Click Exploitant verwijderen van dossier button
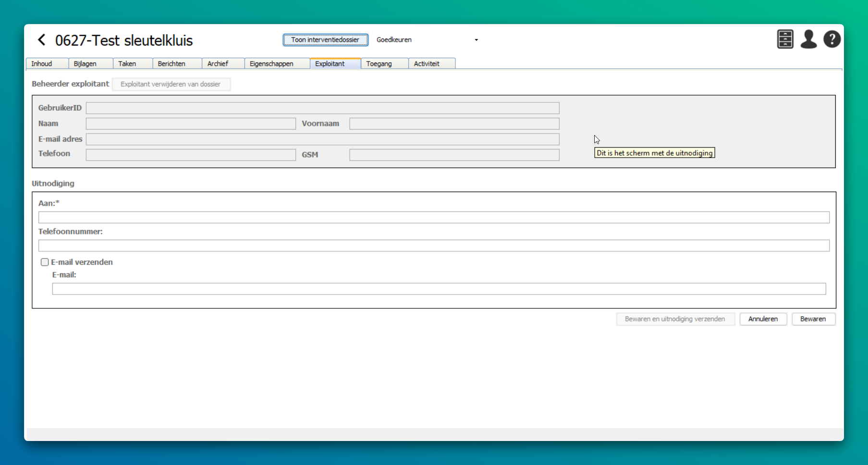868x465 pixels. tap(171, 85)
